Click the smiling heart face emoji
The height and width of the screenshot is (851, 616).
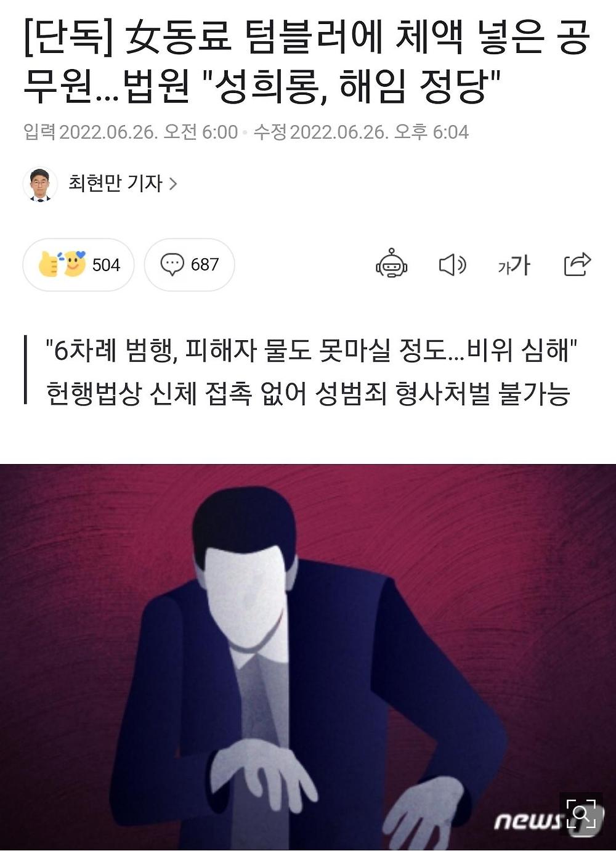point(75,264)
